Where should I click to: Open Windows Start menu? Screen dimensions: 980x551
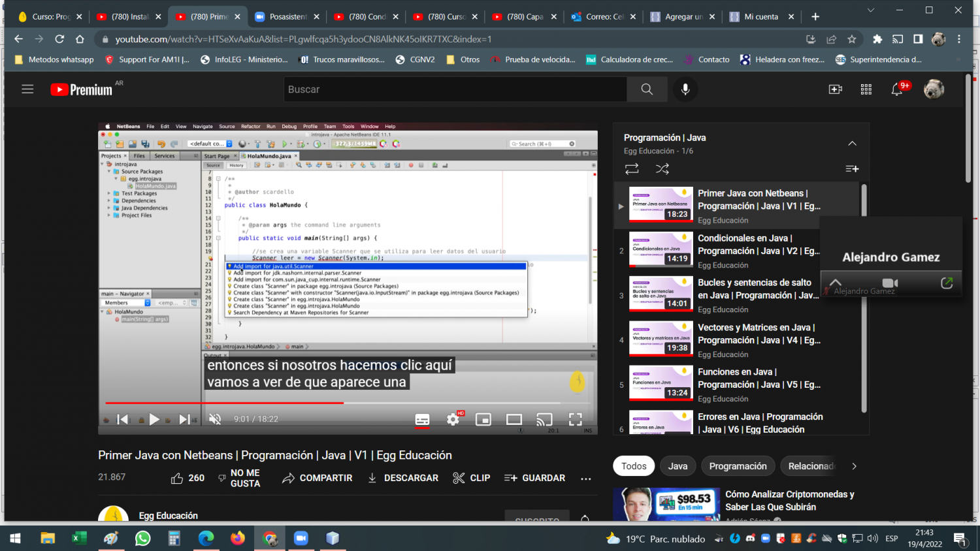pyautogui.click(x=15, y=539)
